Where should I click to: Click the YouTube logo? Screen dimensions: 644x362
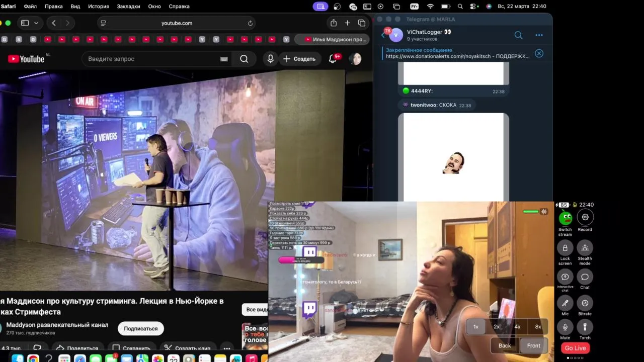tap(26, 59)
